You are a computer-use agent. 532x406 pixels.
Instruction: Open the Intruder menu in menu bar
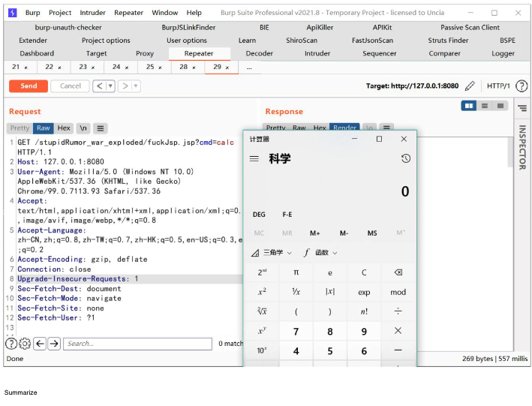[x=93, y=13]
